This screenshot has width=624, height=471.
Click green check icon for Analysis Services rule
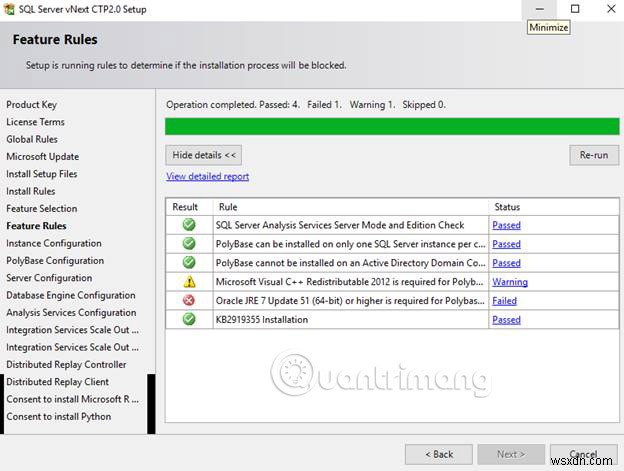point(189,225)
